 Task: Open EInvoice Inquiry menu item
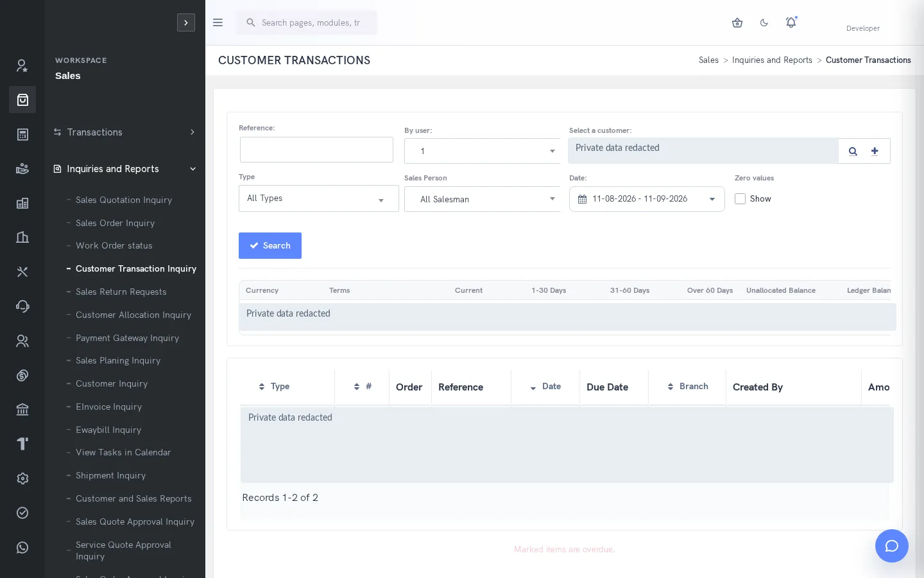109,407
